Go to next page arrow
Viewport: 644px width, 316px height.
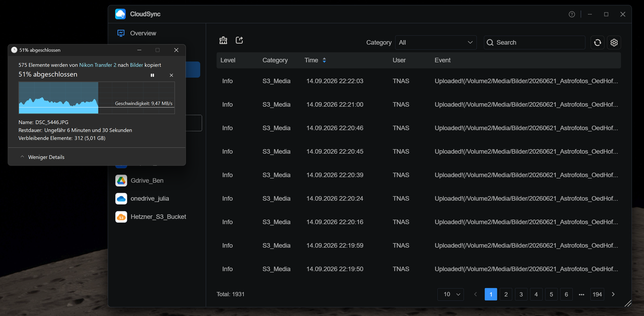pos(613,294)
